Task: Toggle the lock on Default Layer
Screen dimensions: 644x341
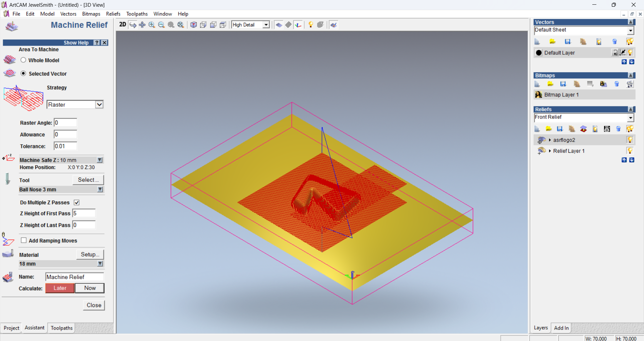Action: point(615,52)
